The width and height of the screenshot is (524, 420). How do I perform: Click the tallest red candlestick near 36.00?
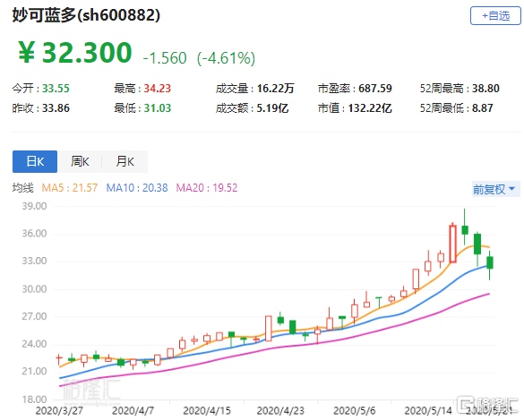pyautogui.click(x=453, y=244)
